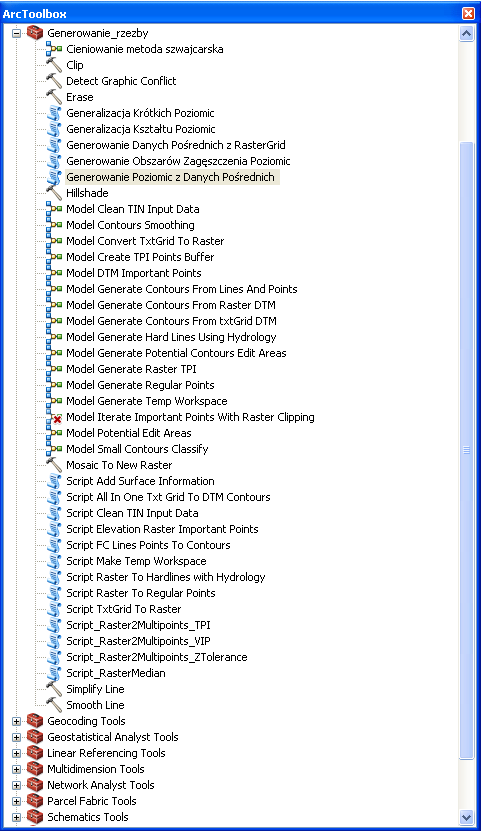Select Model Small Contours Classify

(x=137, y=449)
